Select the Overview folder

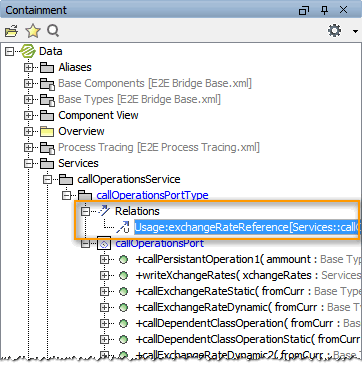(x=81, y=131)
